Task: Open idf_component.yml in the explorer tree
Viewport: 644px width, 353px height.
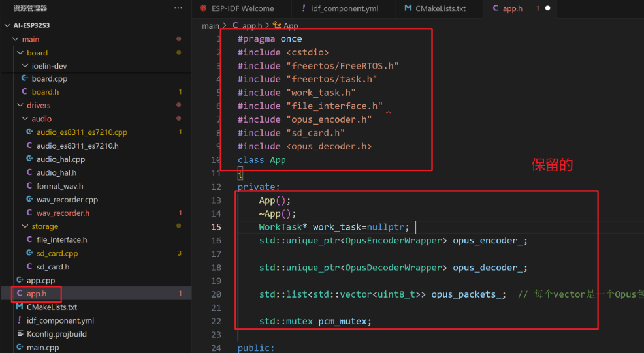Action: pos(60,320)
